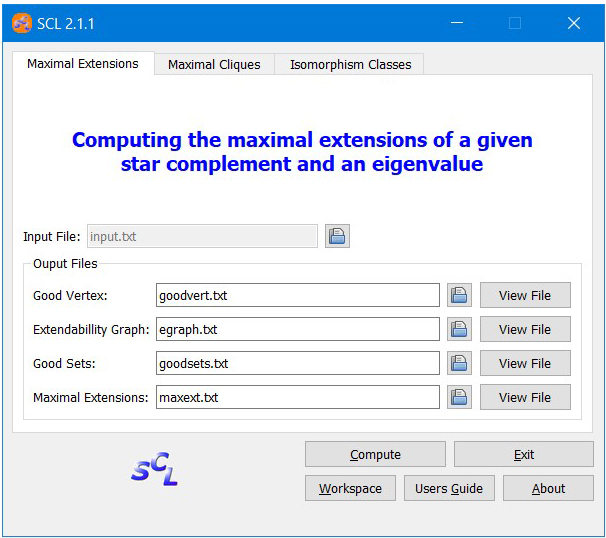Click the browse icon for Maximal Extensions file
606x538 pixels.
(459, 397)
